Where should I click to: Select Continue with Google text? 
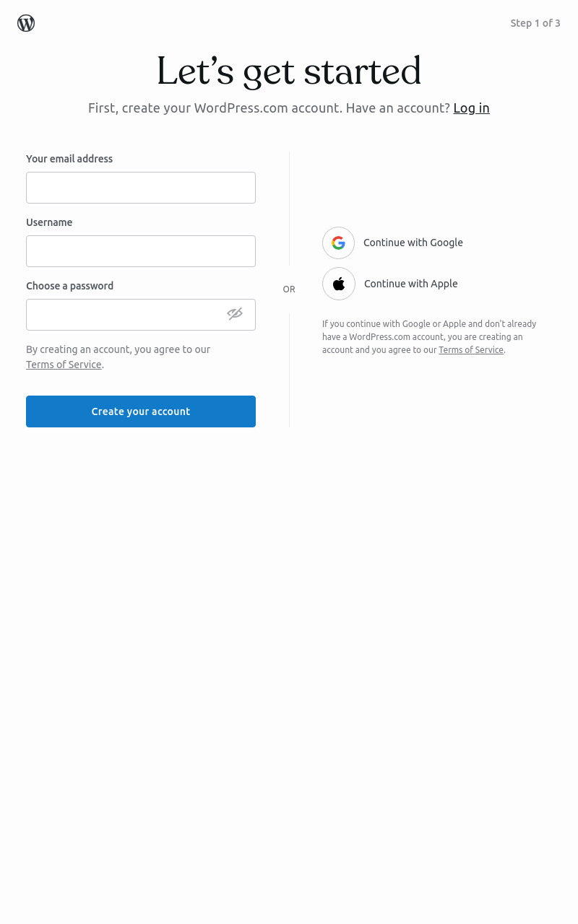pos(413,243)
